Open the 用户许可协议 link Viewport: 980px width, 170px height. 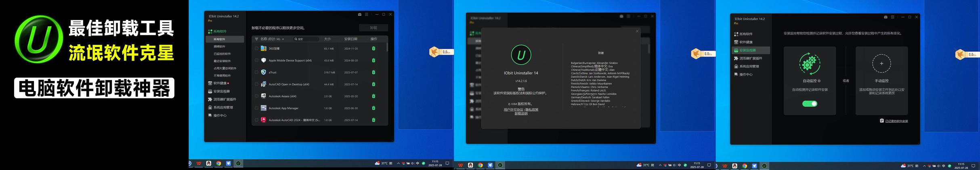pyautogui.click(x=513, y=110)
